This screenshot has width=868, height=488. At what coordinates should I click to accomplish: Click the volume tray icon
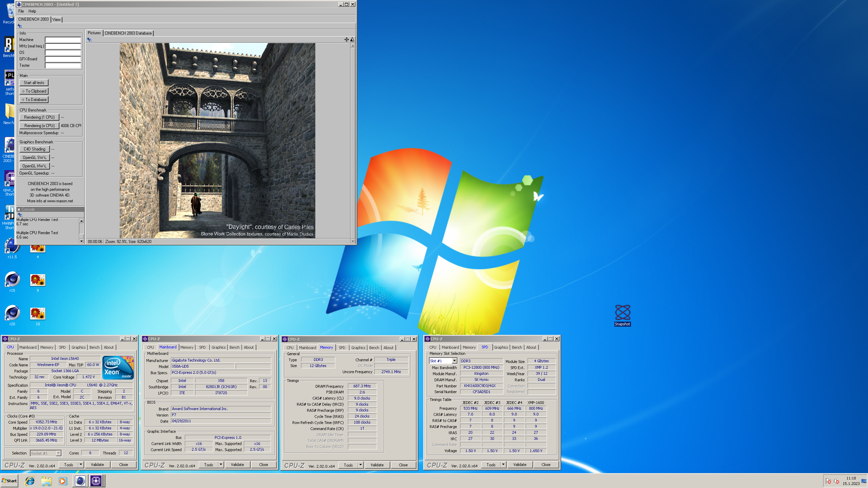click(x=836, y=481)
